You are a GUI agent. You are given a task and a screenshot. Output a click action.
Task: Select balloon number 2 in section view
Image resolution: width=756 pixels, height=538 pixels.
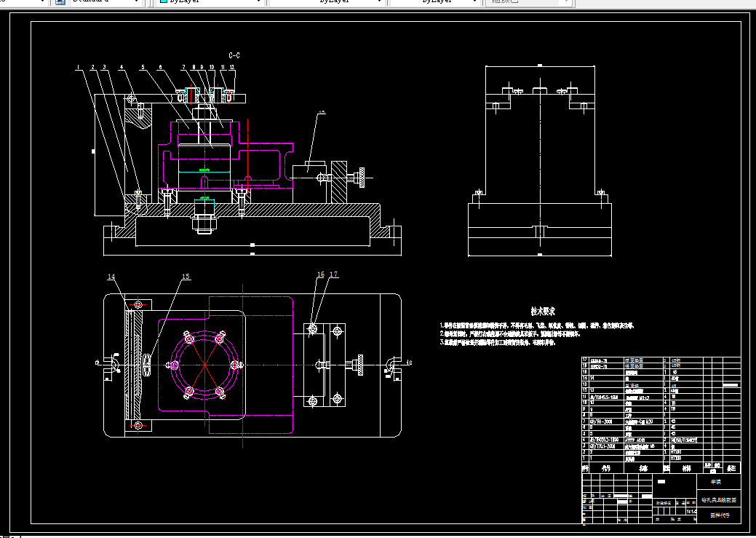pyautogui.click(x=92, y=68)
